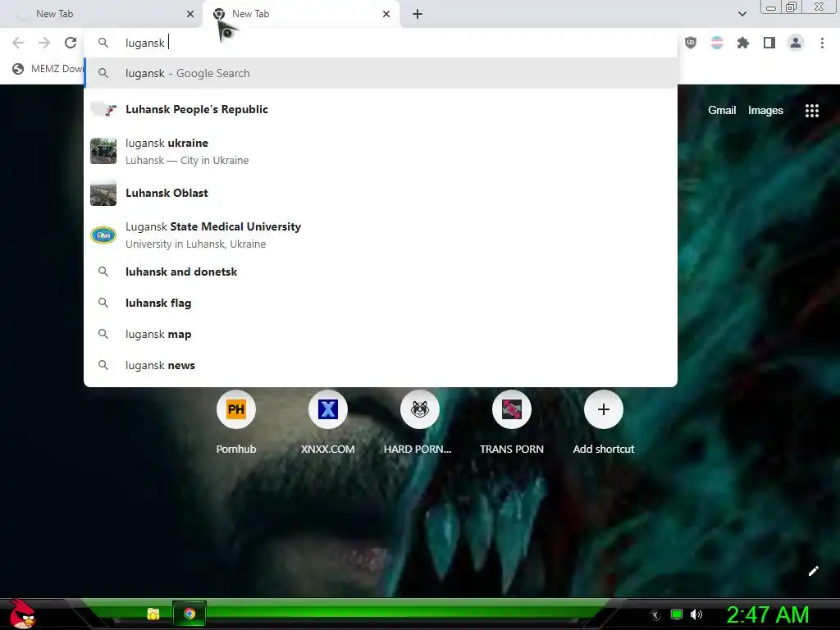The width and height of the screenshot is (840, 630).
Task: Click the Customize Chrome pencil icon
Action: pos(813,571)
